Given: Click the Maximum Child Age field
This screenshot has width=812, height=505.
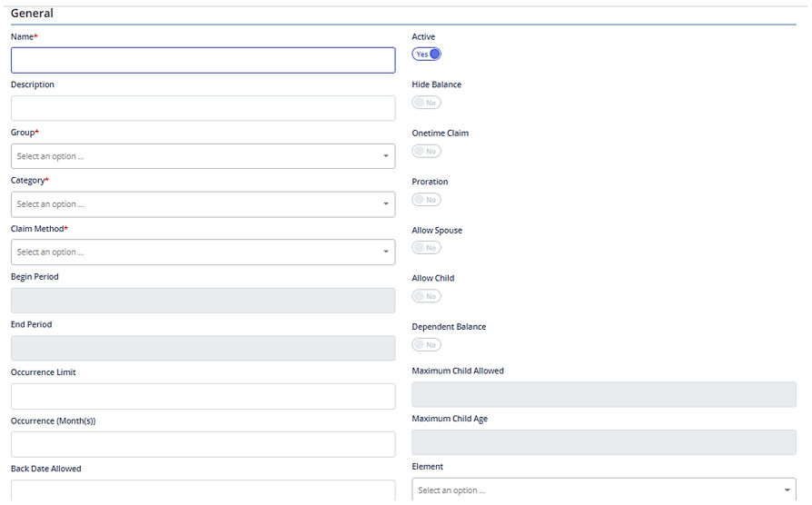Looking at the screenshot, I should 604,442.
